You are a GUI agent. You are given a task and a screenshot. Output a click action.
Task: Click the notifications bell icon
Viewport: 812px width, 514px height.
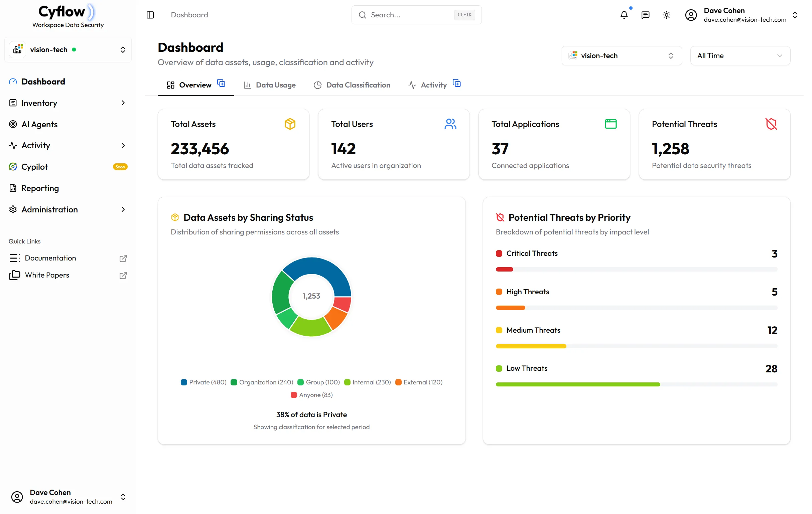pos(624,15)
